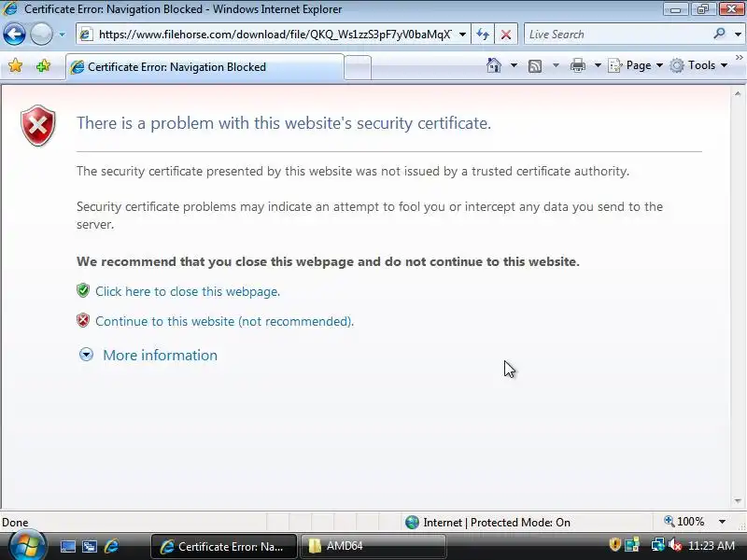This screenshot has height=560, width=747.
Task: Click the red error shield icon
Action: coord(38,126)
